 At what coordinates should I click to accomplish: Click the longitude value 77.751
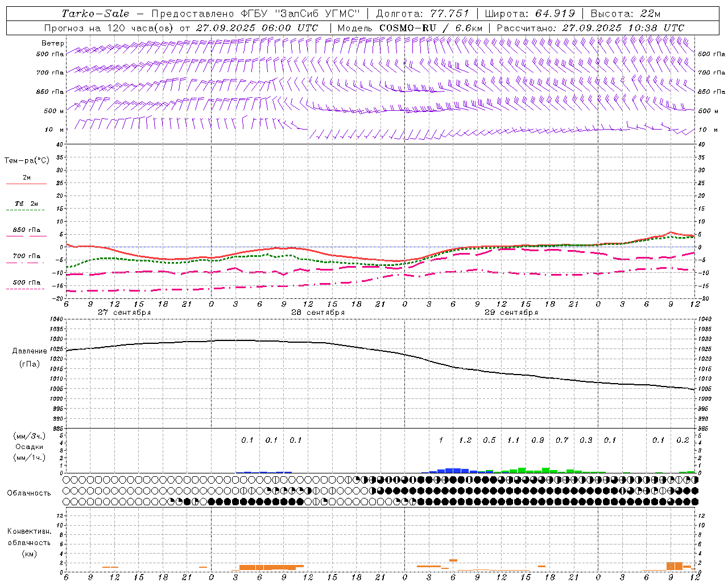(449, 14)
